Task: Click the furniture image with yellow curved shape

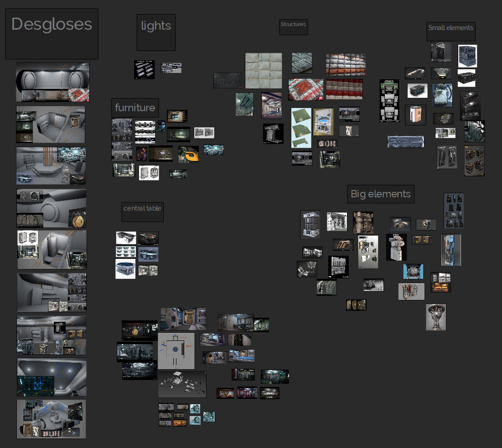Action: (188, 154)
